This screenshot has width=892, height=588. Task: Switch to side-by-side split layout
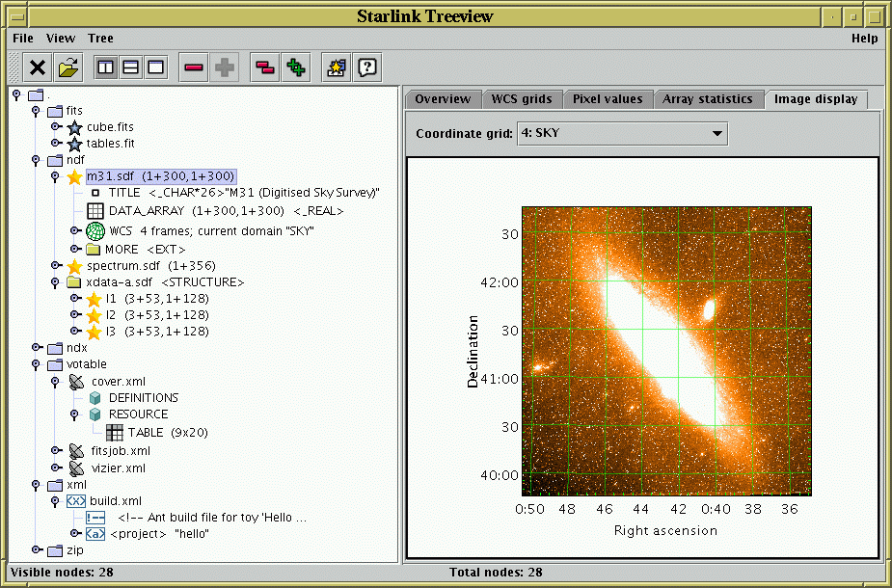[106, 67]
